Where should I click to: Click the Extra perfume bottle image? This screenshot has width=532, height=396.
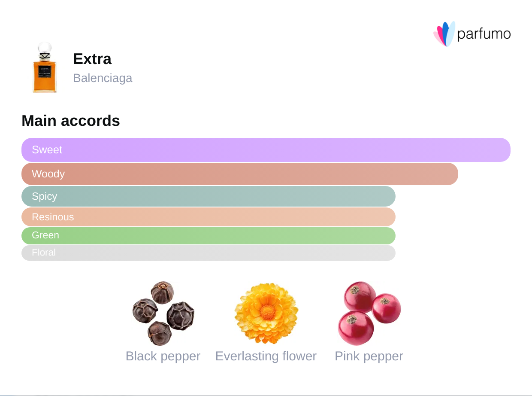45,68
